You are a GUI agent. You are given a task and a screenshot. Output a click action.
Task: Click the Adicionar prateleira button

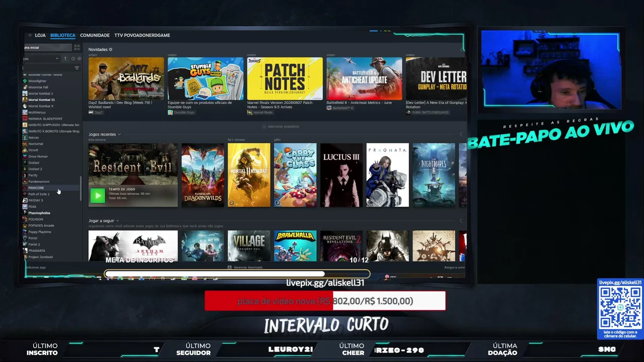click(x=281, y=127)
